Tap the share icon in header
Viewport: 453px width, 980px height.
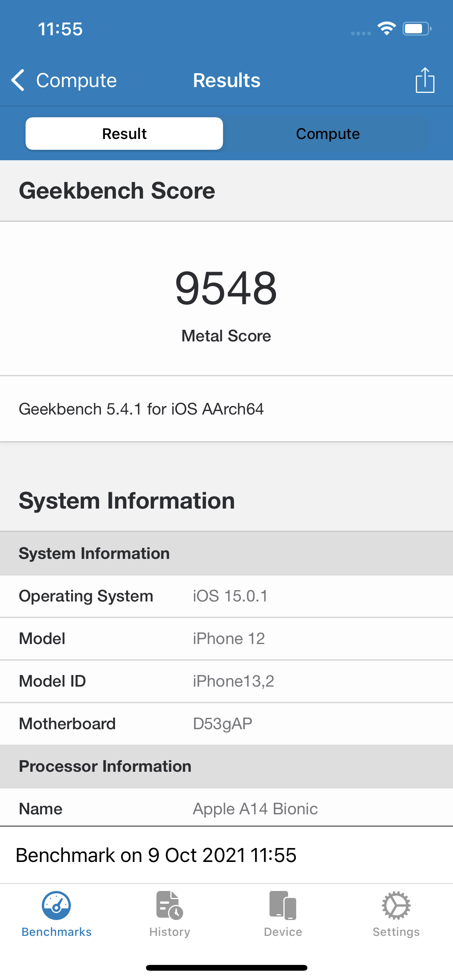click(x=425, y=81)
